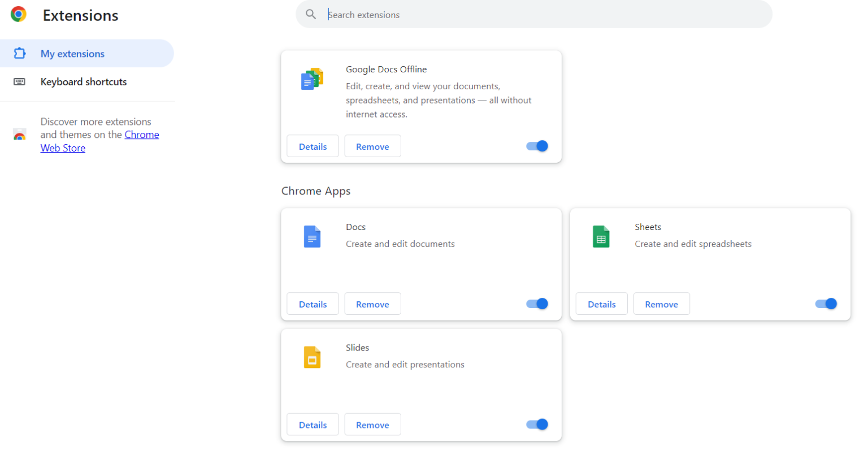Click the search magnifier icon
The image size is (868, 468).
(311, 14)
